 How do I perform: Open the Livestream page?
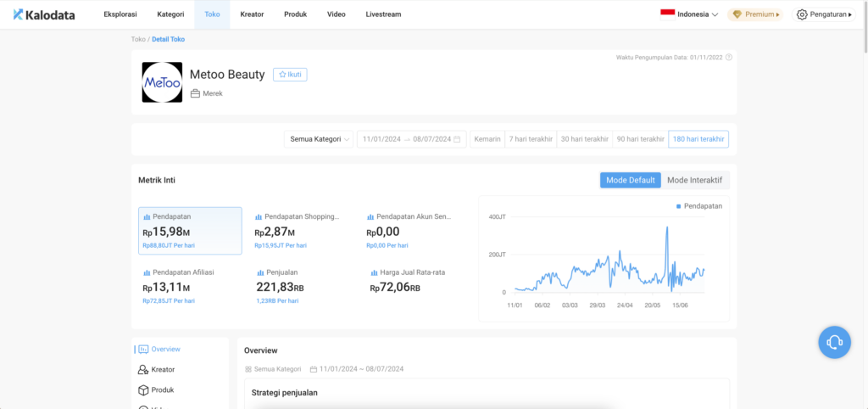(383, 14)
